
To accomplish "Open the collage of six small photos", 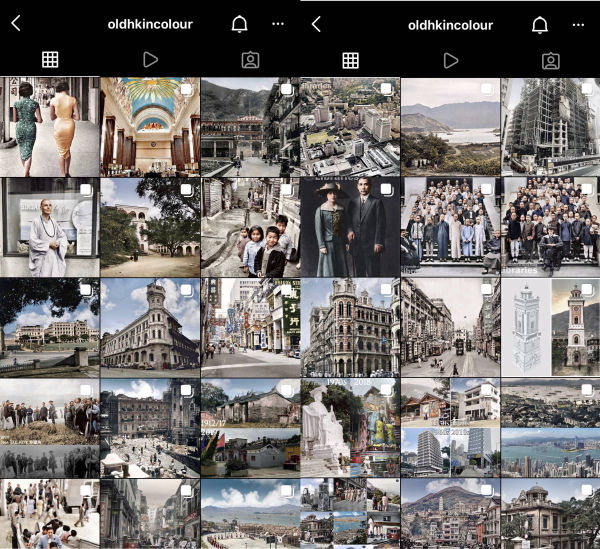I will point(350,513).
